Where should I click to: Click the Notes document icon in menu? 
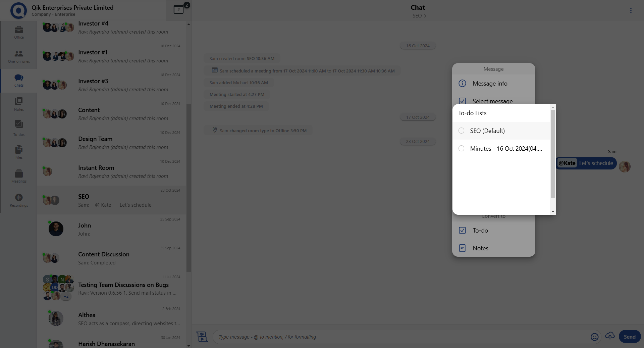462,248
